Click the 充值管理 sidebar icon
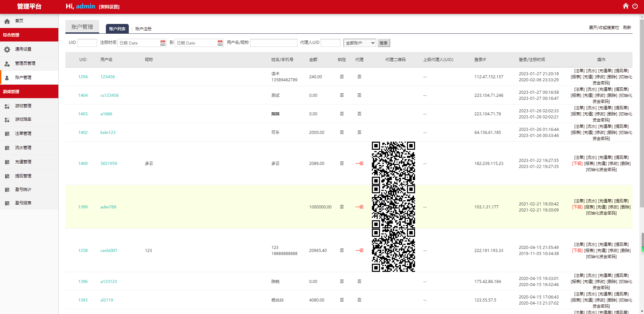The image size is (644, 314). (7, 162)
